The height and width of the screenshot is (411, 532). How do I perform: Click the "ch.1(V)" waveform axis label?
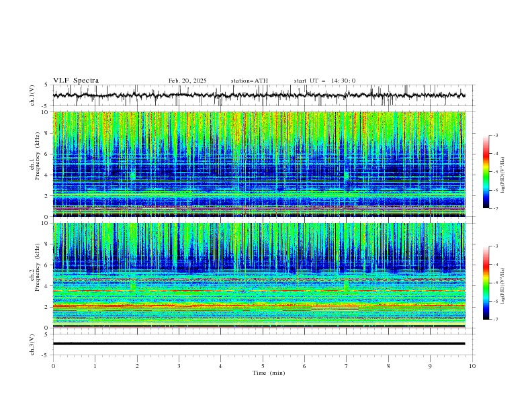32,95
